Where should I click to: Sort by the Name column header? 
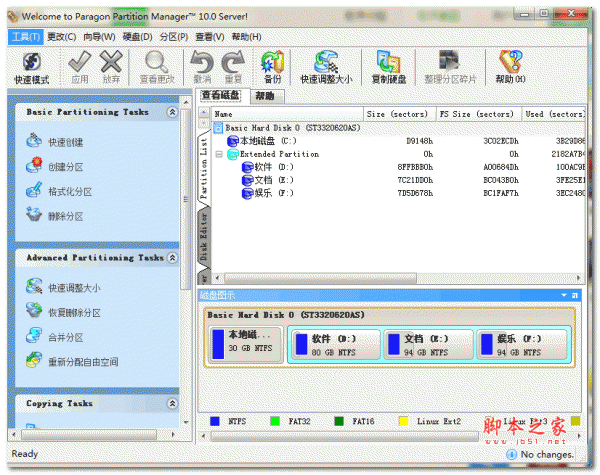(287, 114)
